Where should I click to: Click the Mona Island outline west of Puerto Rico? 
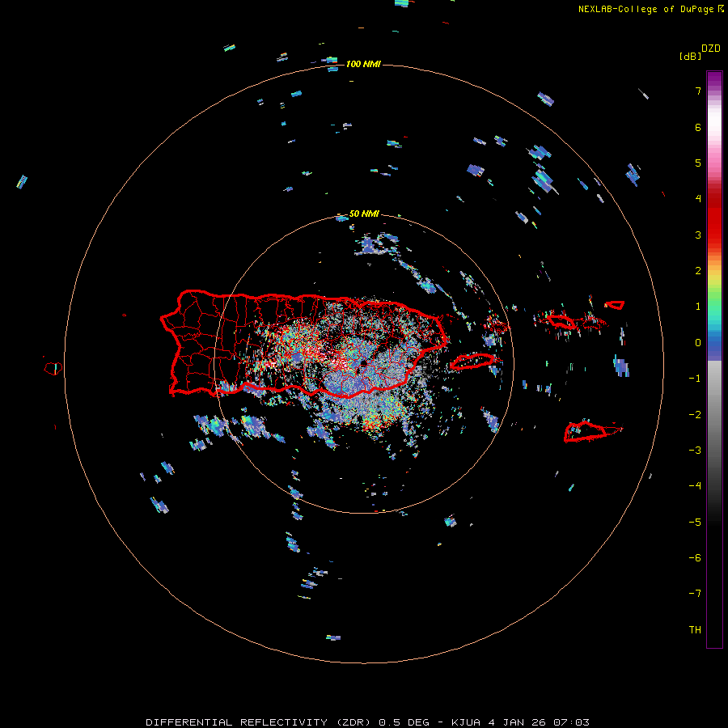53,368
